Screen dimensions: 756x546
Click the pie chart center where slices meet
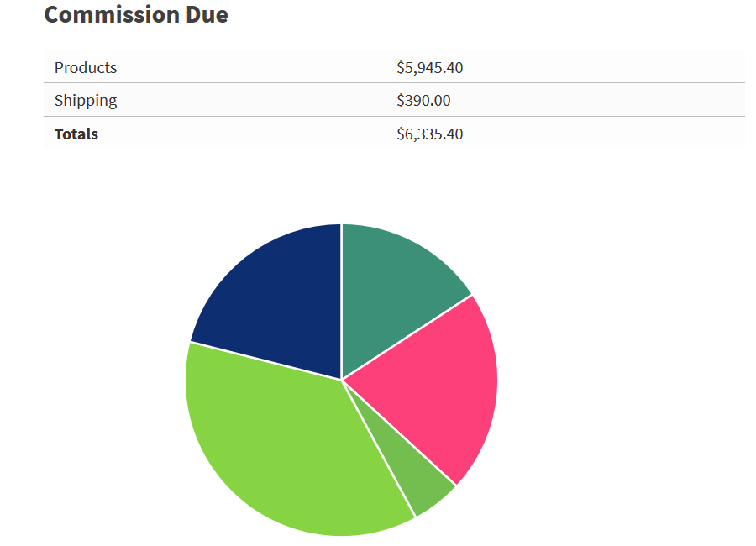pyautogui.click(x=342, y=380)
